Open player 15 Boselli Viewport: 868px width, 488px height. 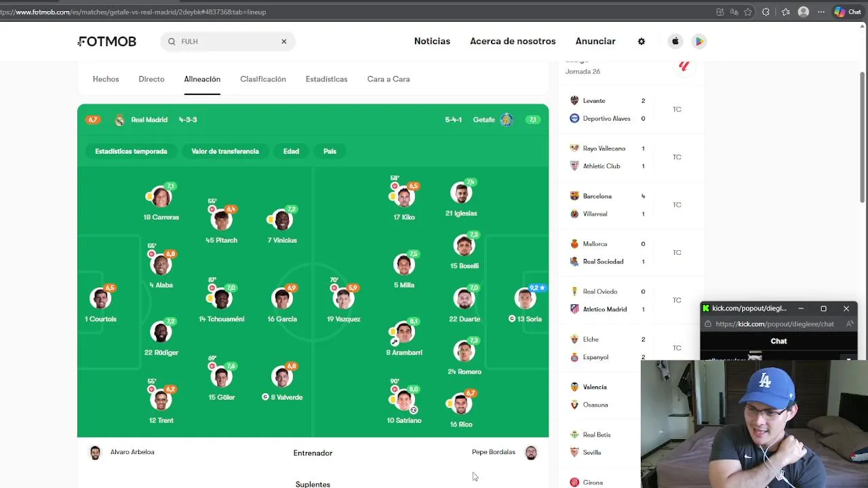(x=465, y=249)
